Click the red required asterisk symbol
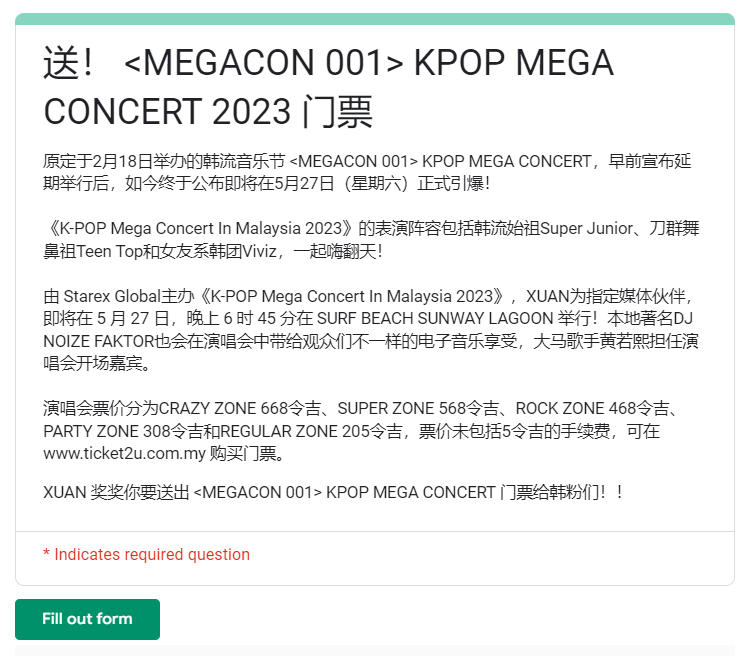Screen dimensions: 747x656 [x=46, y=554]
